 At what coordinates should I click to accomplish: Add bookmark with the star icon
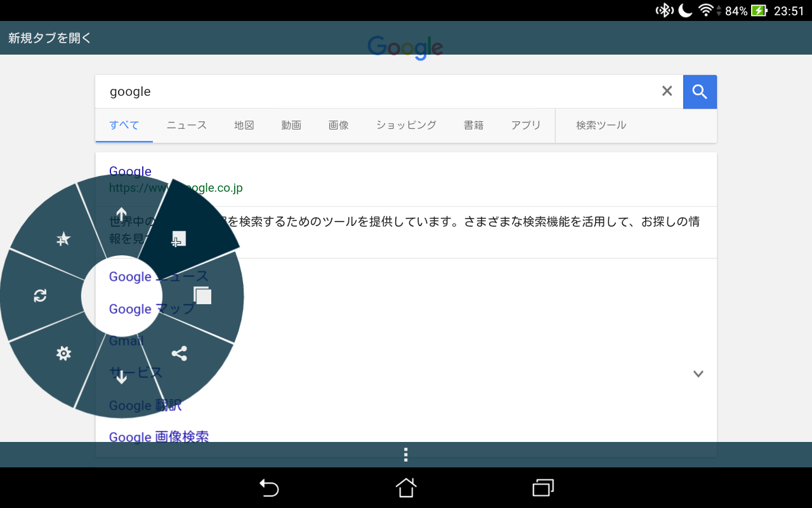tap(63, 239)
